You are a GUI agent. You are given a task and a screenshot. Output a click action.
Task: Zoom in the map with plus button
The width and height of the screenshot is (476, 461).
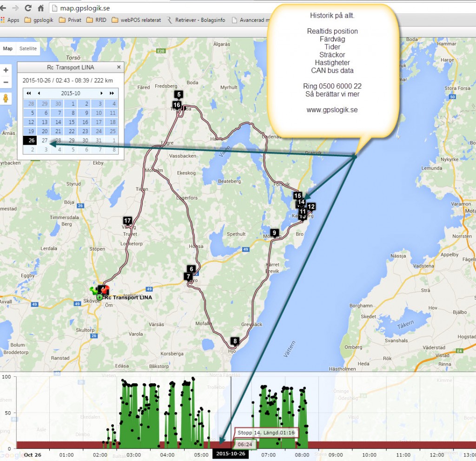point(6,70)
